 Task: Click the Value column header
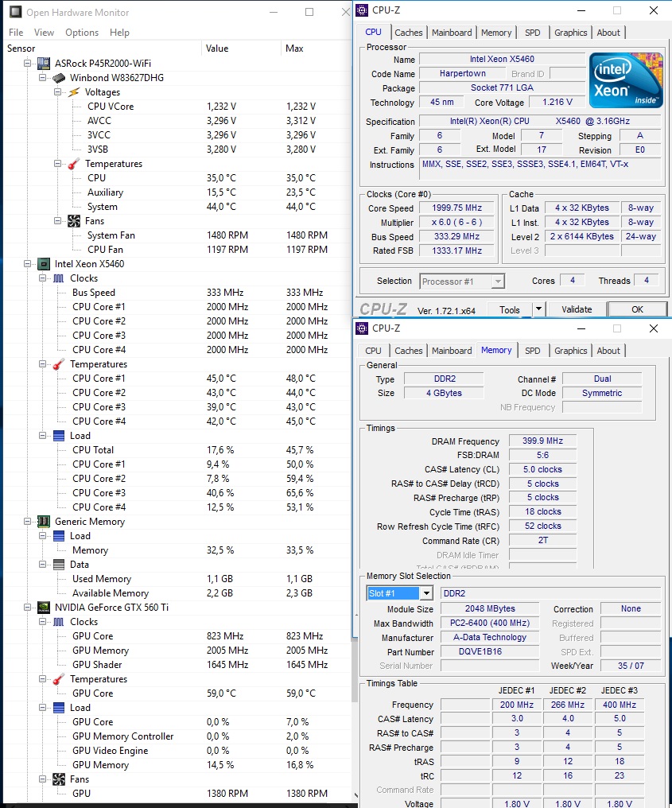pos(241,49)
